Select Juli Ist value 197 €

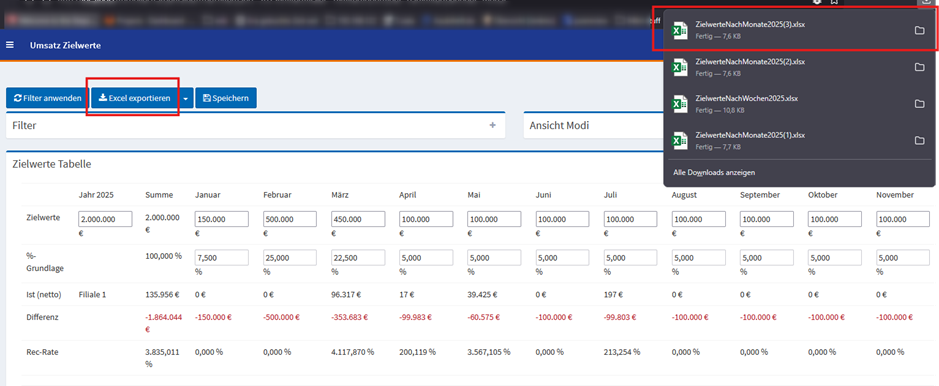pos(614,294)
